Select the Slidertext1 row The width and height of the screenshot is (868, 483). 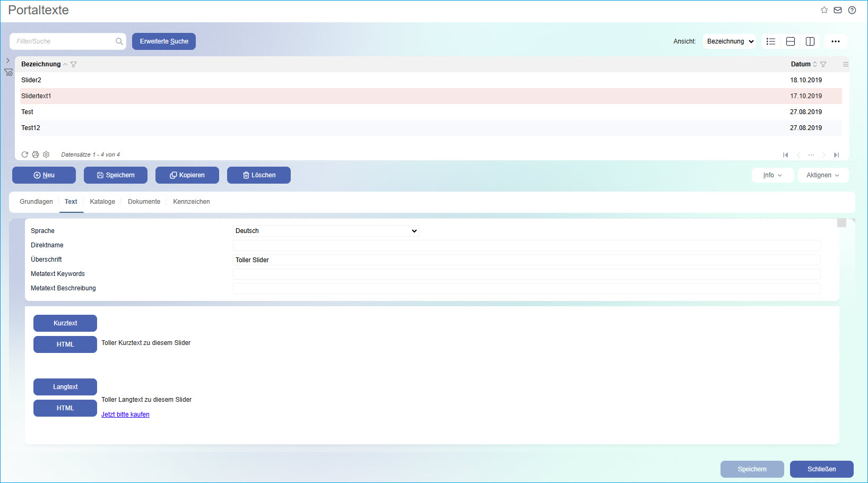(x=431, y=96)
